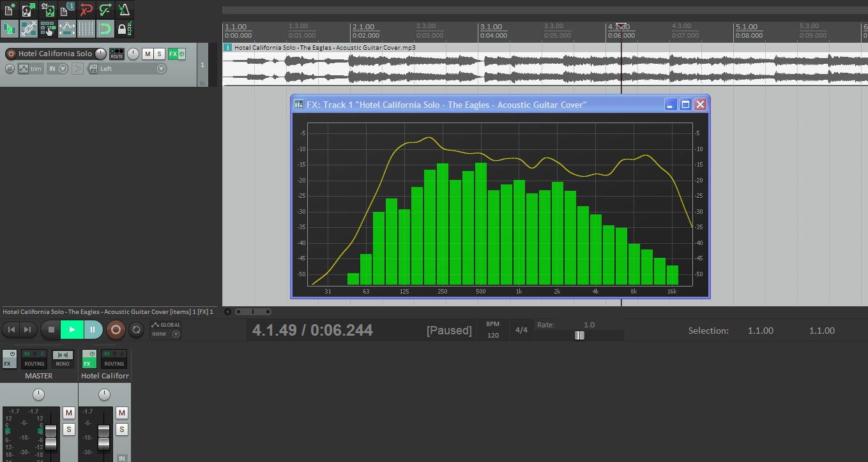Mute the Hotel California Solo track

(148, 54)
